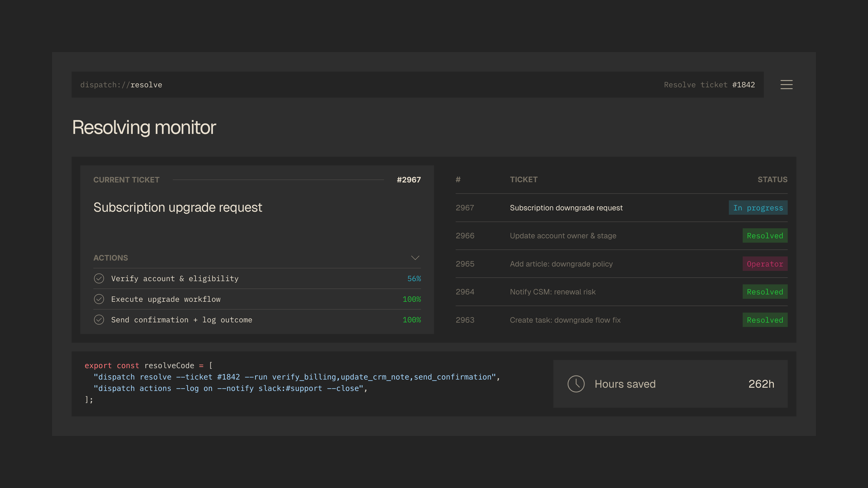Click the dispatch://resolve address field

pos(121,85)
